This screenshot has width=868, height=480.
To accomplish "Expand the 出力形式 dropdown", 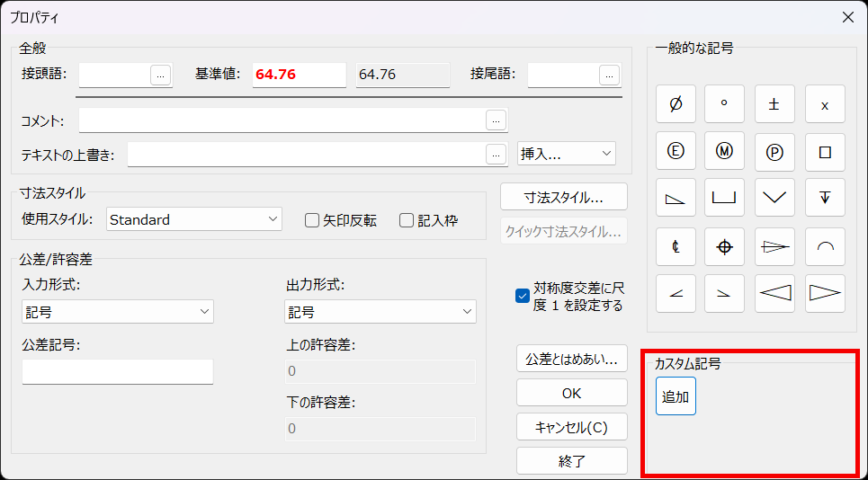I will 380,312.
